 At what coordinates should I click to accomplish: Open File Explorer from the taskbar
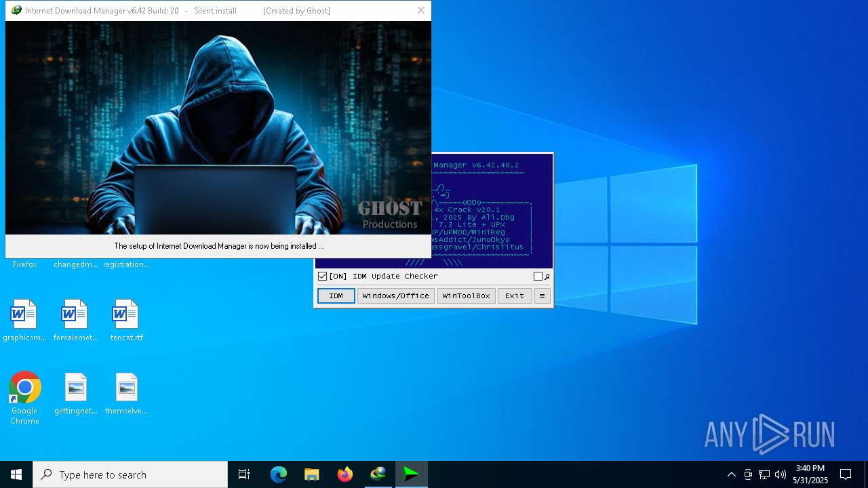[x=311, y=474]
